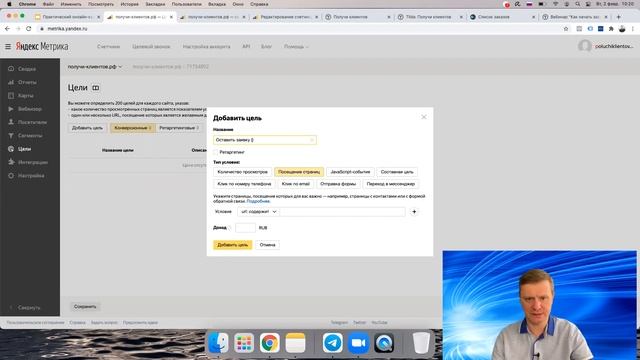640x360 pixels.
Task: Open Chrome extensions puzzle icon
Action: (611, 29)
